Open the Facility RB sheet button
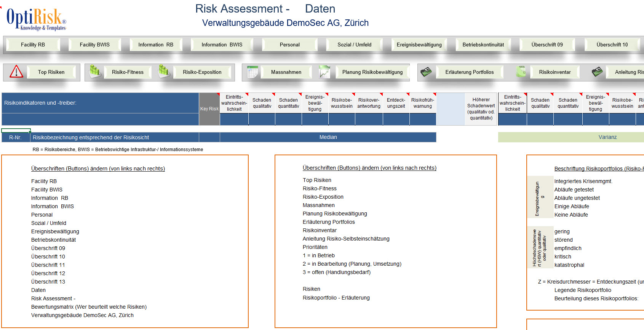The height and width of the screenshot is (330, 644). tap(33, 45)
